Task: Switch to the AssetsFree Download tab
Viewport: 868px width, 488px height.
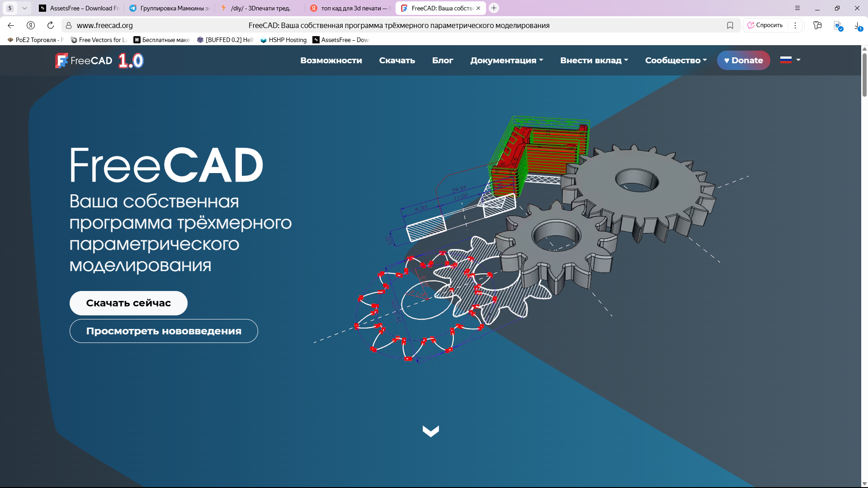Action: [x=80, y=8]
